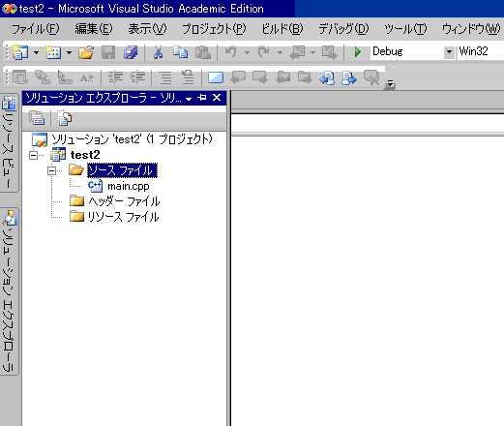Click the Clear Bookmarks icon
504x426 pixels.
click(371, 77)
